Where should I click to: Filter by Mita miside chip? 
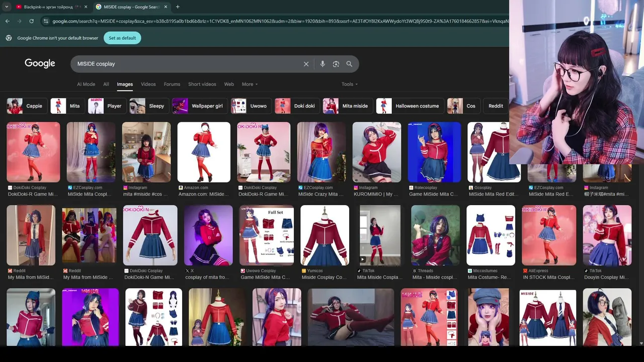click(x=348, y=106)
